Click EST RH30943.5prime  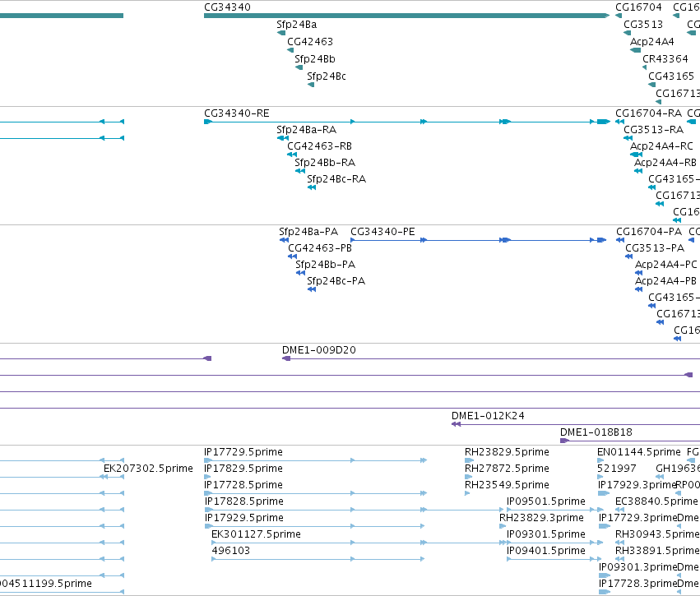tap(619, 543)
